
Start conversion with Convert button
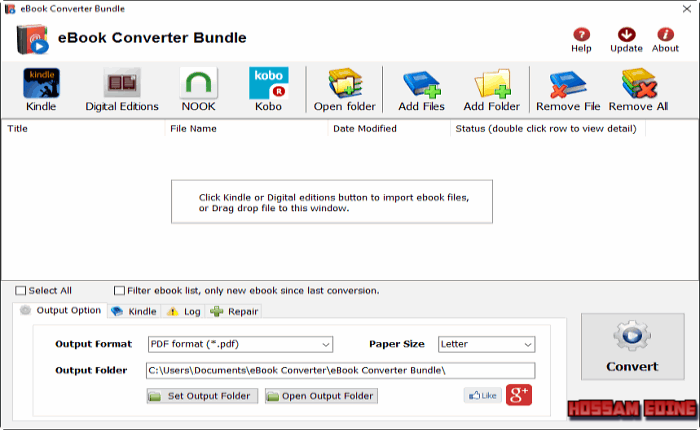click(633, 347)
